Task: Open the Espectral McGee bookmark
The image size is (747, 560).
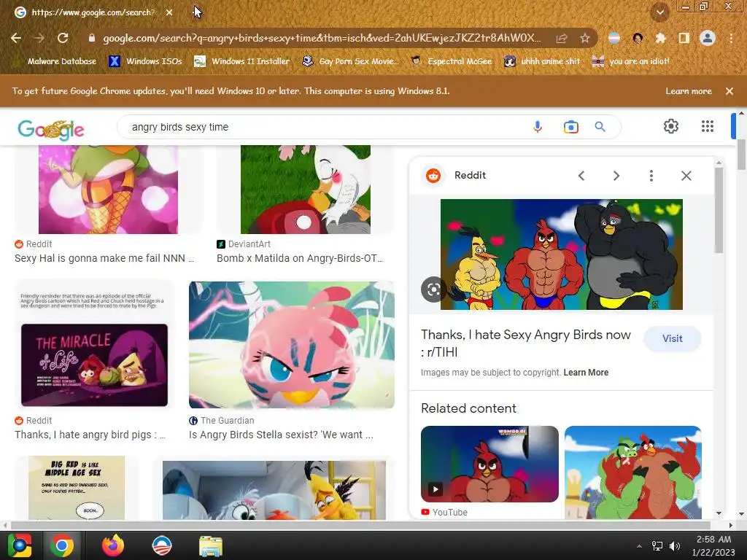Action: (451, 61)
